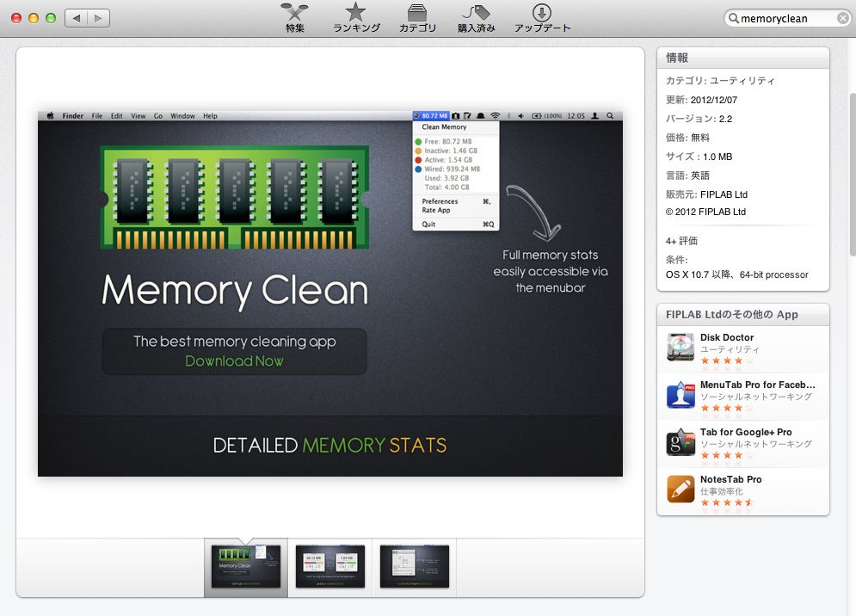The image size is (856, 616).
Task: Click the Disk Doctor star rating
Action: pyautogui.click(x=727, y=360)
